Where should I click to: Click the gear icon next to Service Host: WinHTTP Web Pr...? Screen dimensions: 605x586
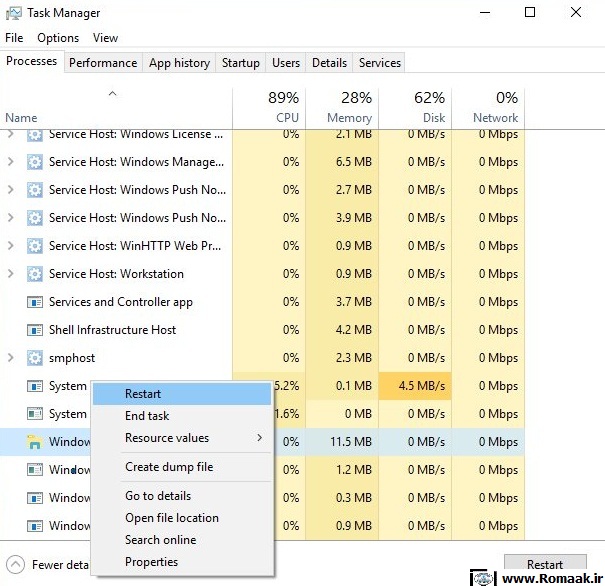point(35,246)
